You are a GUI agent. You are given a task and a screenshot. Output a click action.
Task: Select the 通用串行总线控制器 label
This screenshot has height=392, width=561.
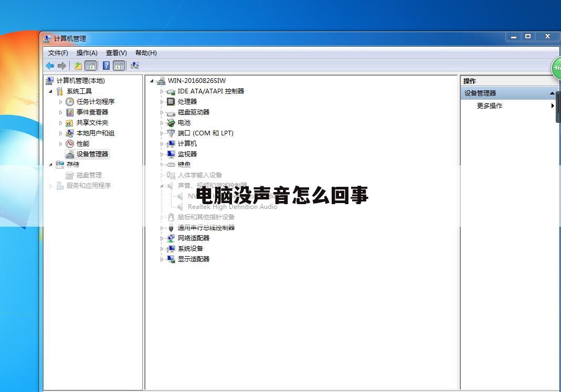[206, 227]
